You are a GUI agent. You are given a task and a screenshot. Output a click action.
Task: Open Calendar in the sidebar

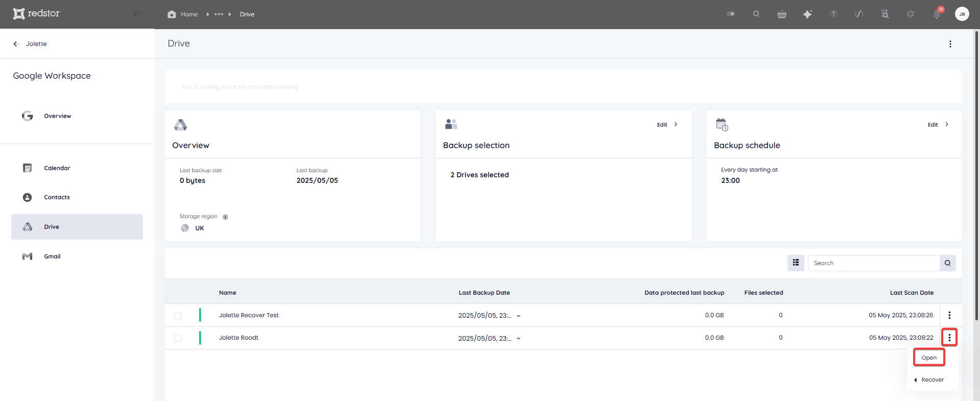tap(57, 168)
